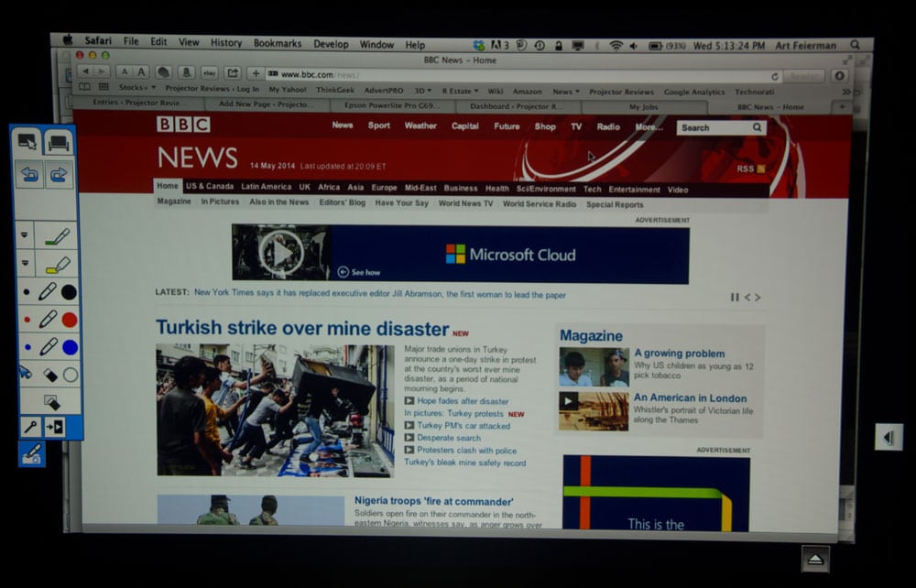This screenshot has width=916, height=588.
Task: Show the Reading List book icon
Action: click(84, 87)
